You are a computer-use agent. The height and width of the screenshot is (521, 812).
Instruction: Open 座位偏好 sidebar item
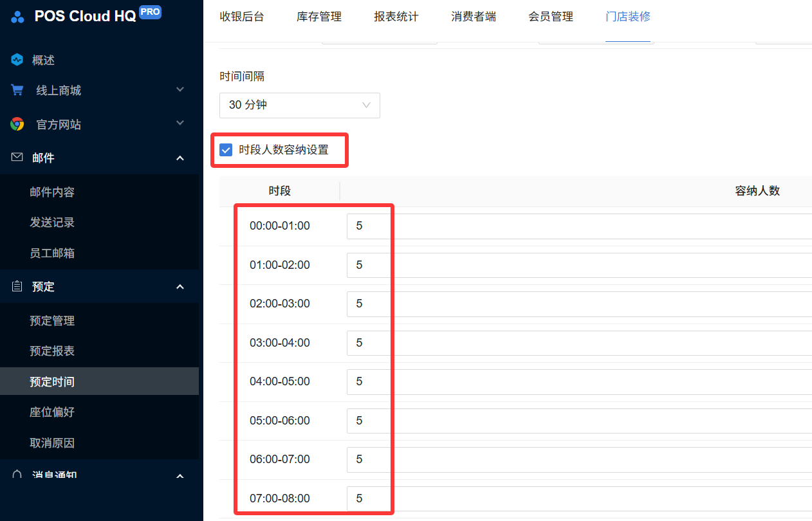tap(52, 412)
